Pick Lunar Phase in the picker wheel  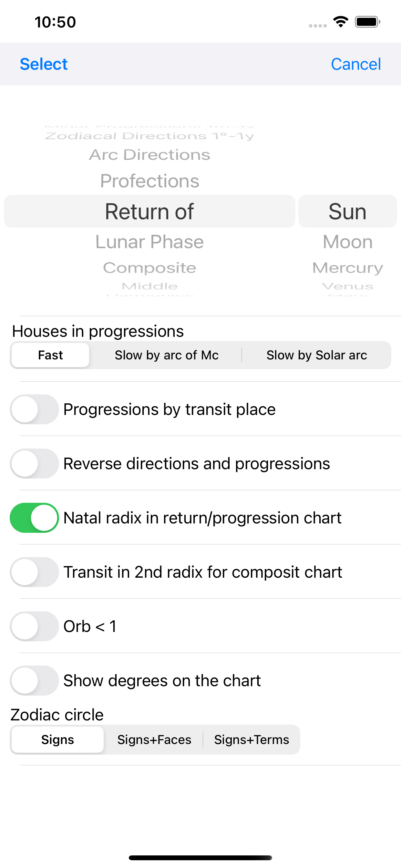pyautogui.click(x=149, y=242)
